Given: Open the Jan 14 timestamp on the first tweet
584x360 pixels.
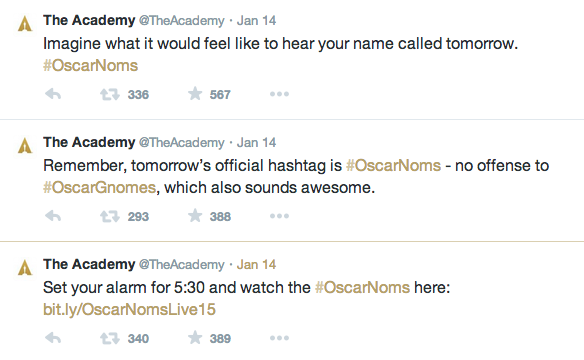Looking at the screenshot, I should pos(256,20).
